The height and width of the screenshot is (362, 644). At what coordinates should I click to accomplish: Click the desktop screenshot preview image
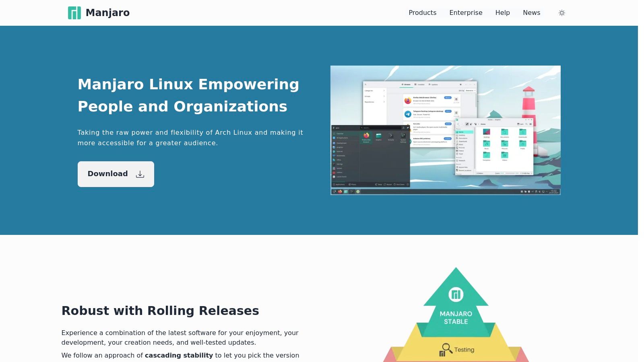pos(446,130)
